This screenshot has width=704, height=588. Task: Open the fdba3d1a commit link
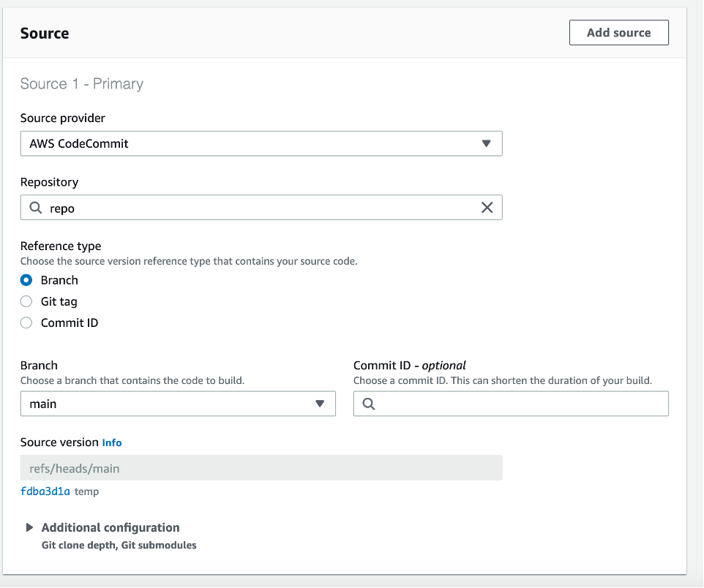(x=45, y=491)
